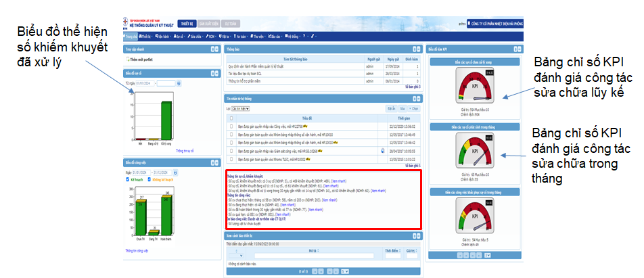Tick the select-all checkbox in message table header
Screen dimensions: 644x278
(231, 118)
